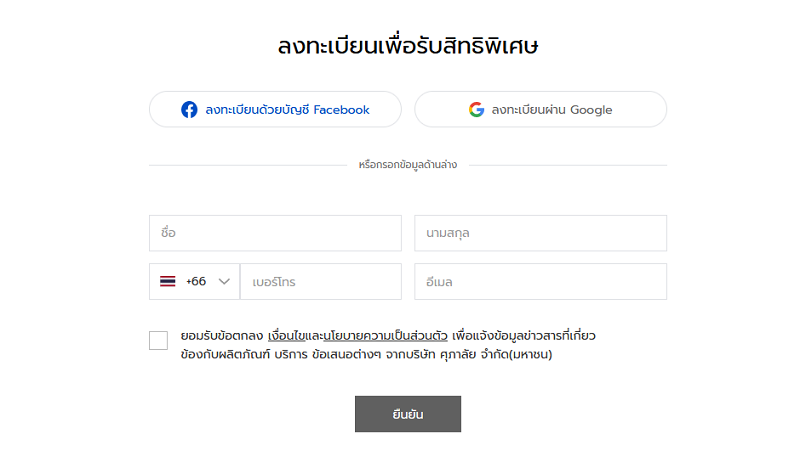Submit the form with ยืนยัน button
The height and width of the screenshot is (462, 800).
tap(408, 414)
